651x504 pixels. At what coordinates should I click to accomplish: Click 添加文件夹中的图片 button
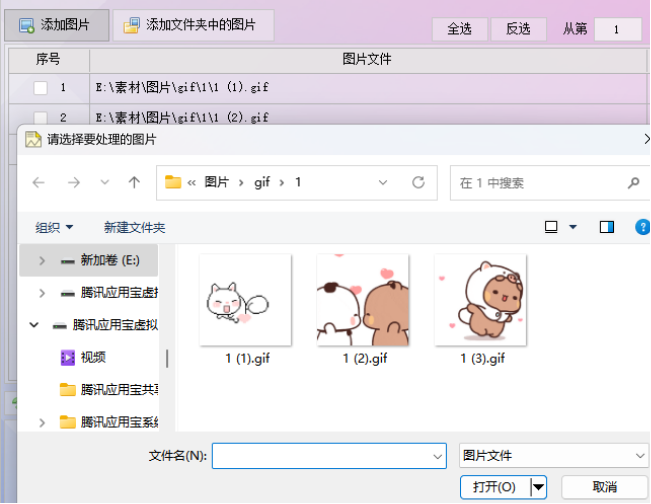tap(193, 25)
